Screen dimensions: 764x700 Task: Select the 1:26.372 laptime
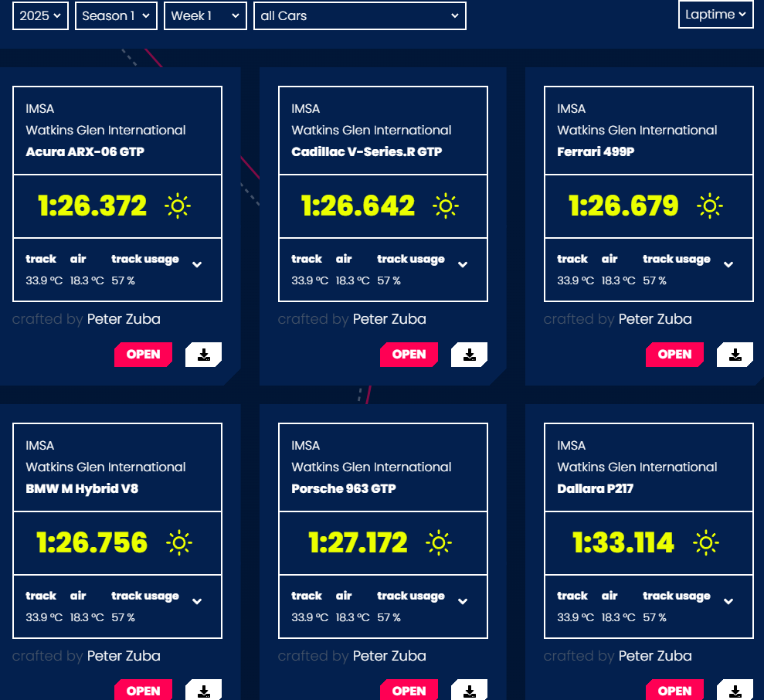pos(92,206)
